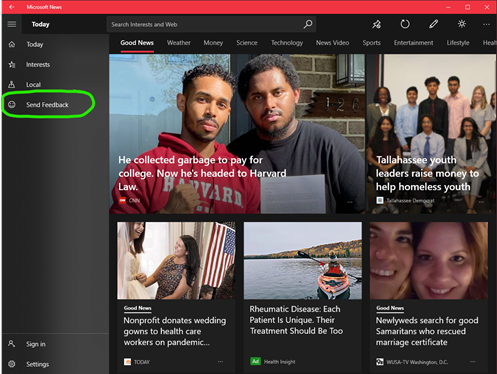This screenshot has width=497, height=374.
Task: Open the Rheumatic Disease ad headline
Action: click(x=296, y=320)
